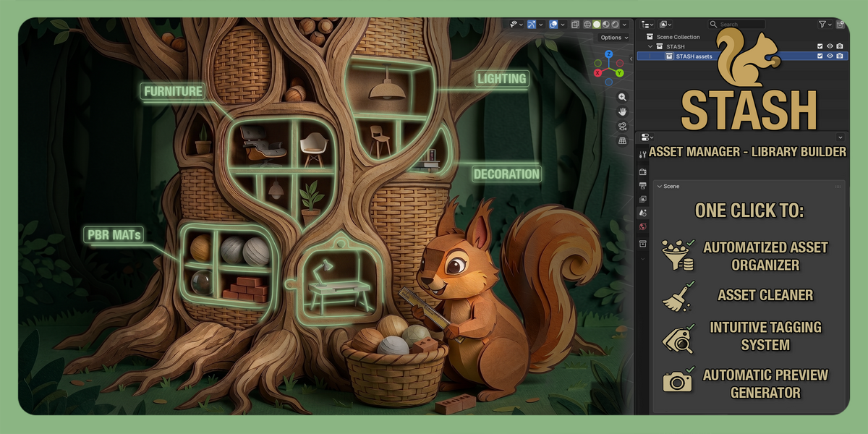Select the STASH assets collection row

742,56
